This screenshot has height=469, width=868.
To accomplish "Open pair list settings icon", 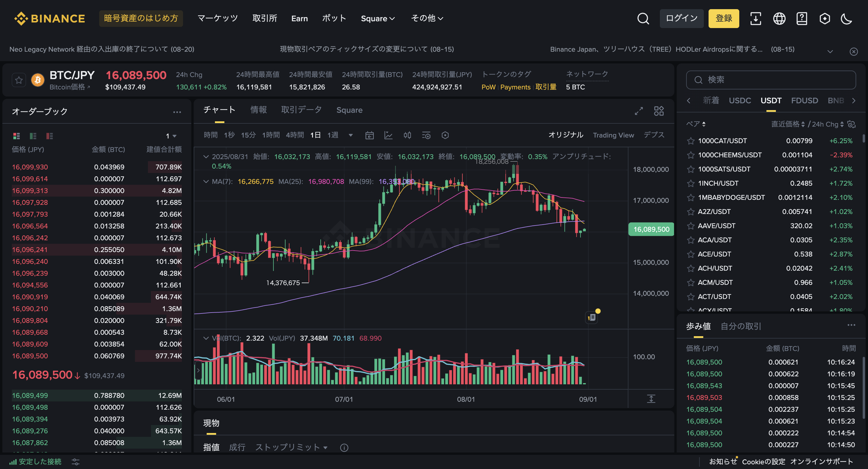I will click(851, 124).
